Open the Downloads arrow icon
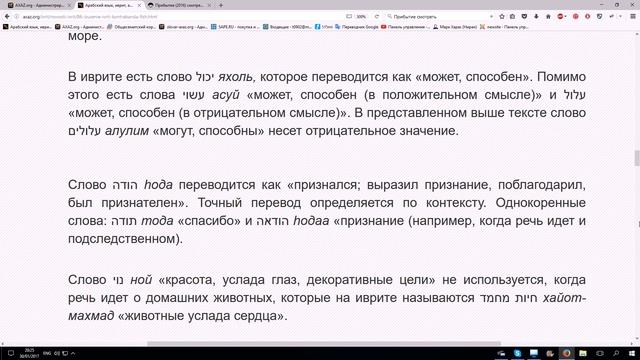The width and height of the screenshot is (640, 360). coord(536,16)
